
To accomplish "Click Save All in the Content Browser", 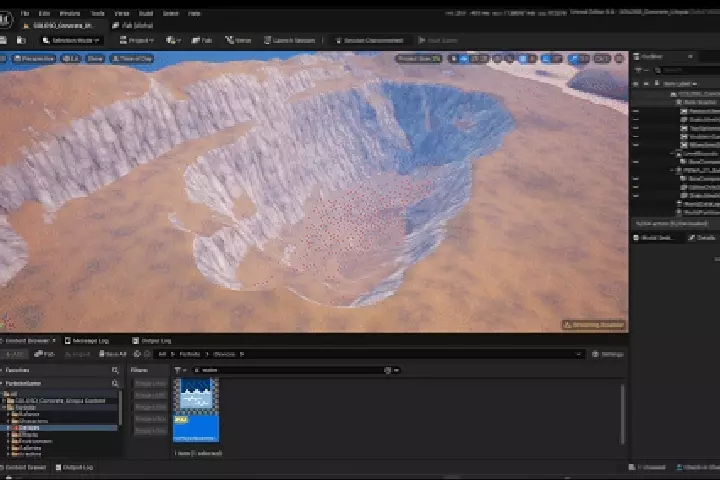I will pyautogui.click(x=112, y=354).
